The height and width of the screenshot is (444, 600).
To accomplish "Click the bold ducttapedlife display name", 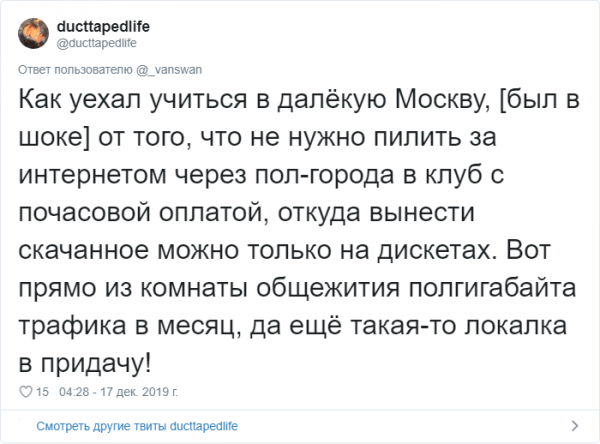I will click(x=103, y=26).
